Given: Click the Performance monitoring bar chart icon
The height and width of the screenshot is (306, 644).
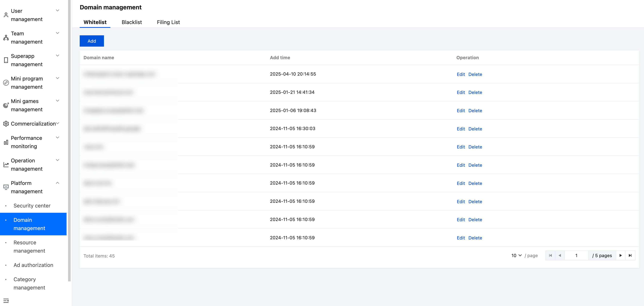Looking at the screenshot, I should 6,142.
